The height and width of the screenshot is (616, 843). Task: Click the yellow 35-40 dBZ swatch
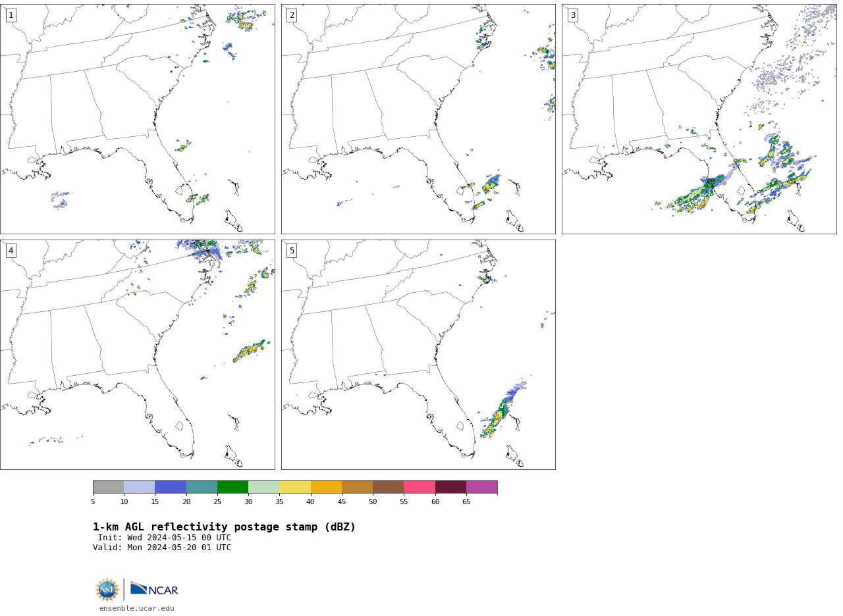pos(295,487)
